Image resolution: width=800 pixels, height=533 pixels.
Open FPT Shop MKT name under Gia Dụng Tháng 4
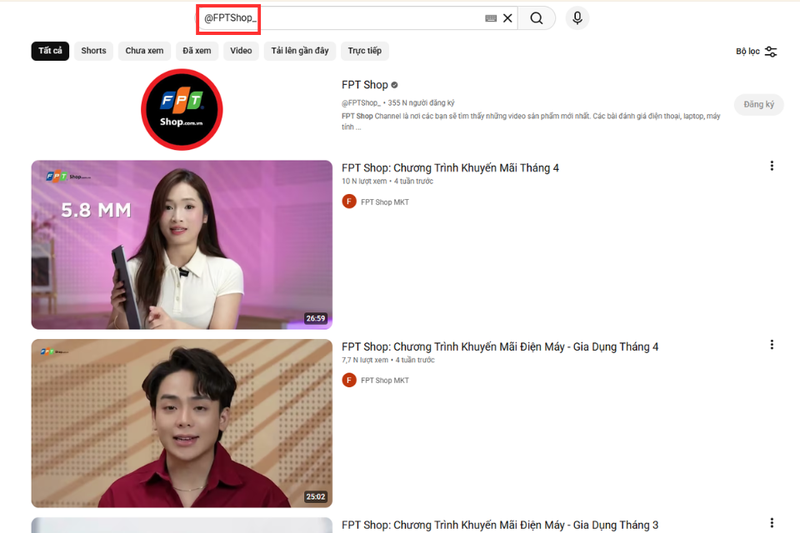pos(385,380)
